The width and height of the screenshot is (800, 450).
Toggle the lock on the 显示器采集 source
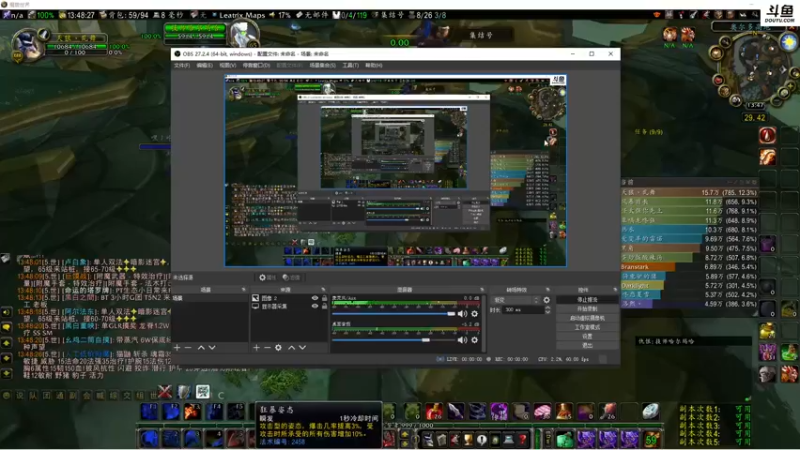coord(324,306)
